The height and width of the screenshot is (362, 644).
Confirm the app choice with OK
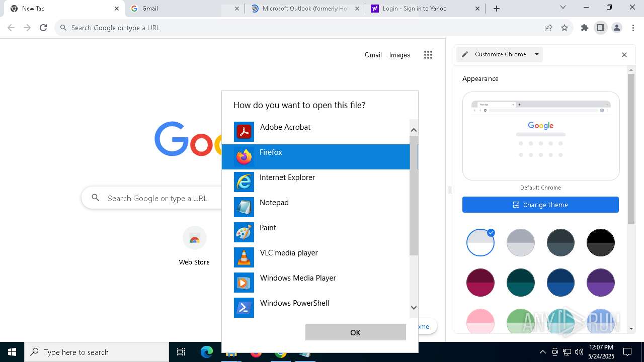pos(356,332)
